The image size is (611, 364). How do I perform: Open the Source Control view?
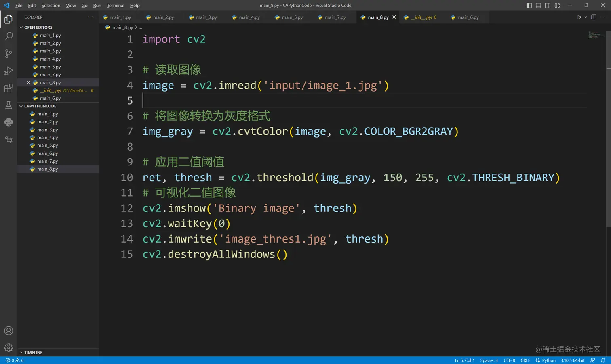click(8, 54)
